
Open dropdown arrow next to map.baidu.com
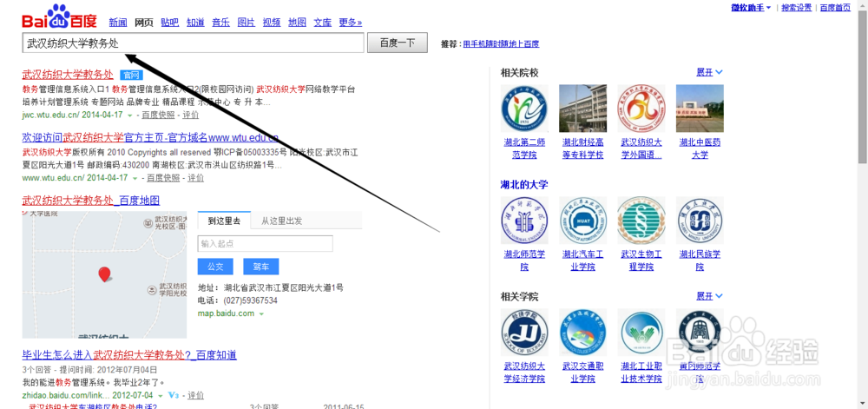tap(261, 313)
